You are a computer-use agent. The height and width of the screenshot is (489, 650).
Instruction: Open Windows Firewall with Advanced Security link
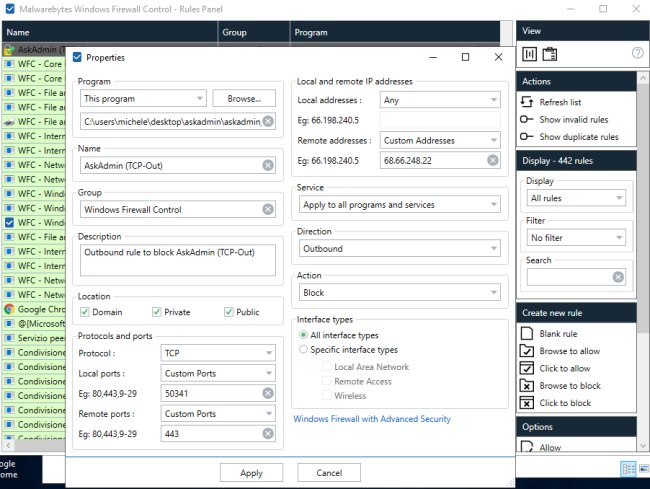[x=372, y=419]
